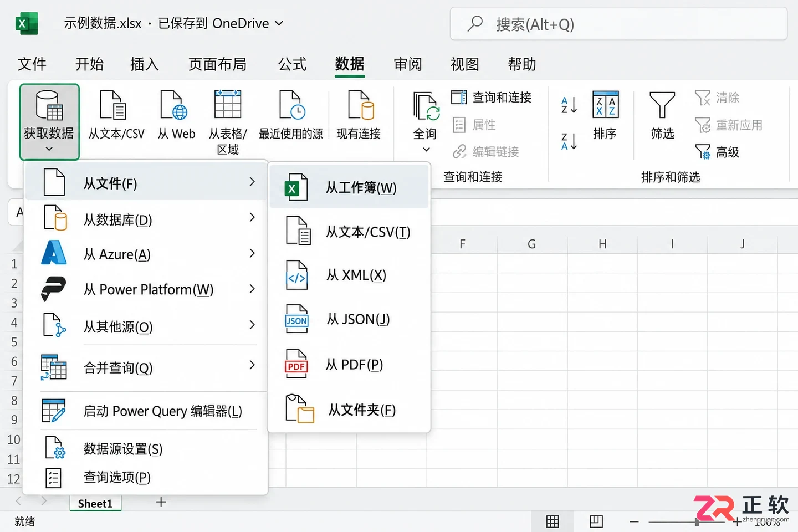Image resolution: width=798 pixels, height=532 pixels.
Task: Choose the 从文件夹(F) folder icon
Action: tap(299, 409)
